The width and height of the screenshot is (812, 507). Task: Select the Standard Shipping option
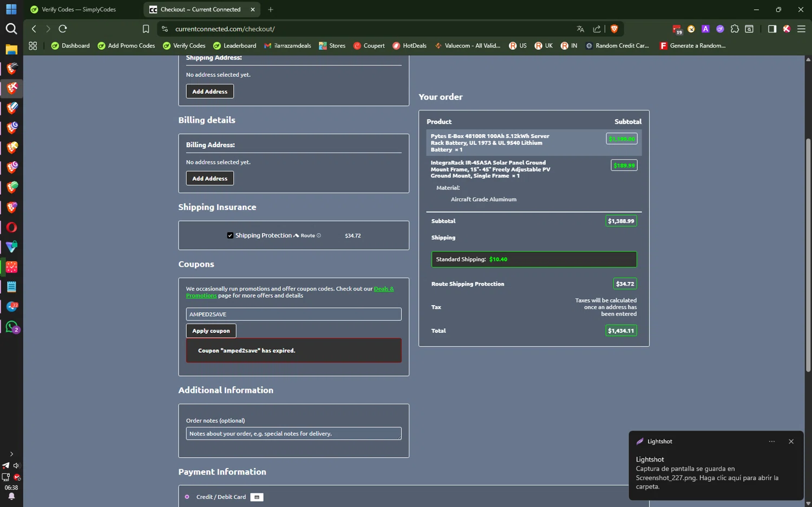pyautogui.click(x=534, y=259)
